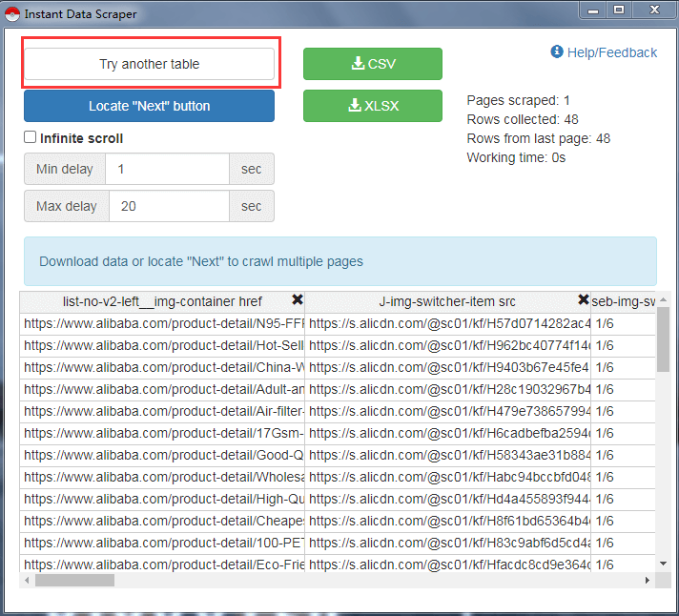Click the Download data or locate Next message
679x616 pixels.
340,261
